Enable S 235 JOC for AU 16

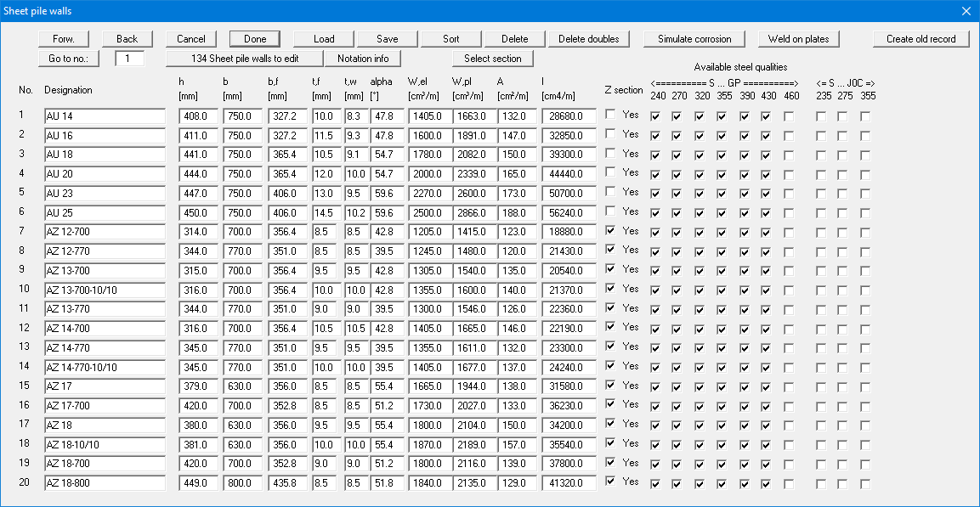(x=821, y=135)
